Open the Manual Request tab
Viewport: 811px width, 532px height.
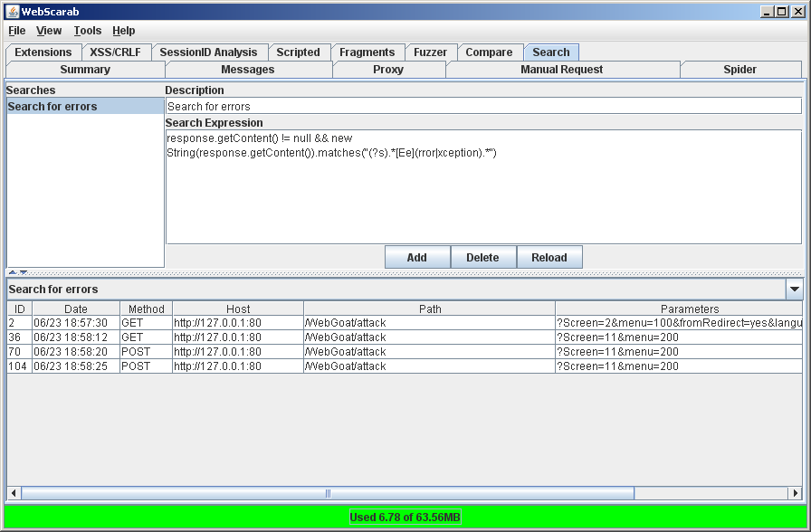(x=561, y=70)
